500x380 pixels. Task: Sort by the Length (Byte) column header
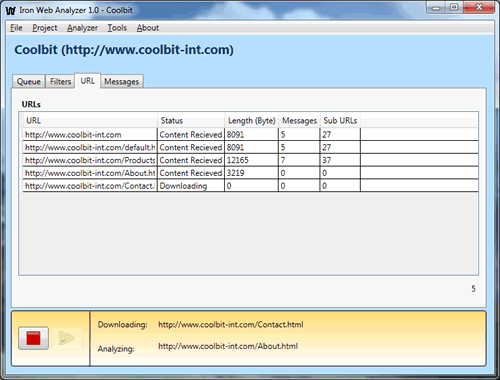coord(252,120)
